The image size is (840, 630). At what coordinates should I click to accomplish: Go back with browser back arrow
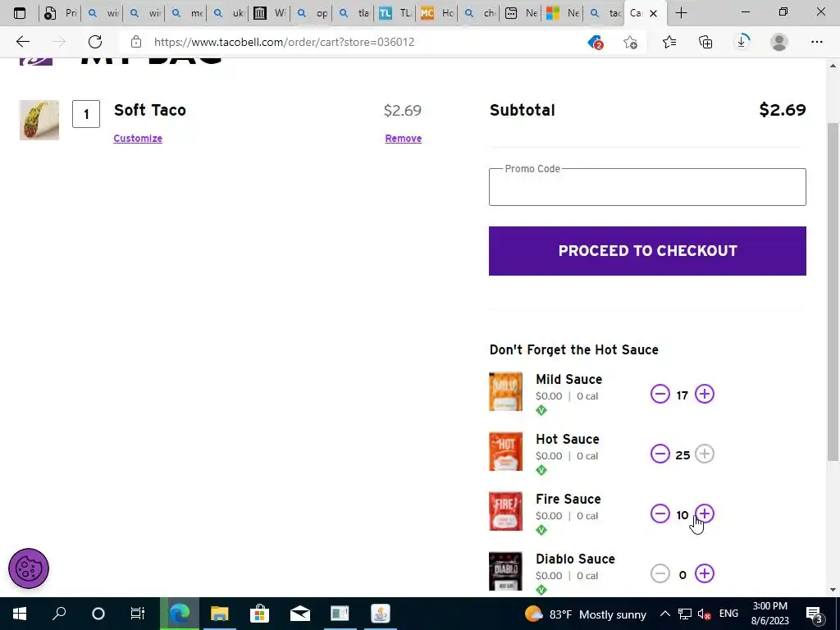click(x=22, y=42)
